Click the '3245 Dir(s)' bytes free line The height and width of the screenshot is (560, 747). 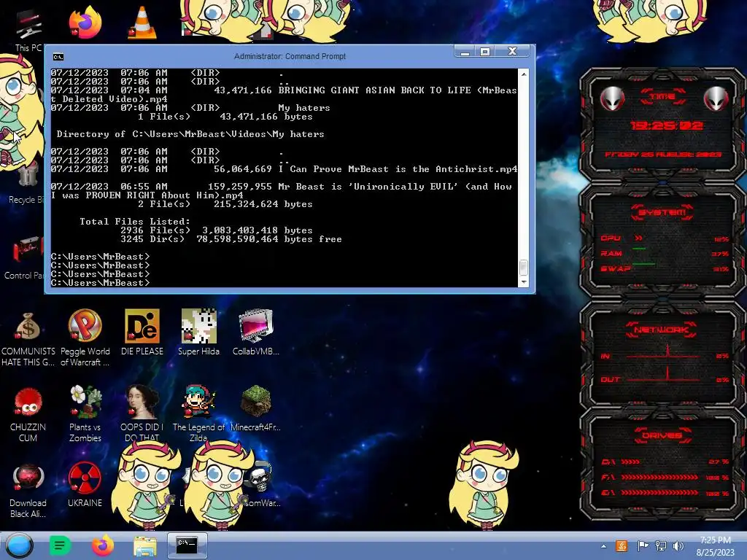pyautogui.click(x=231, y=239)
